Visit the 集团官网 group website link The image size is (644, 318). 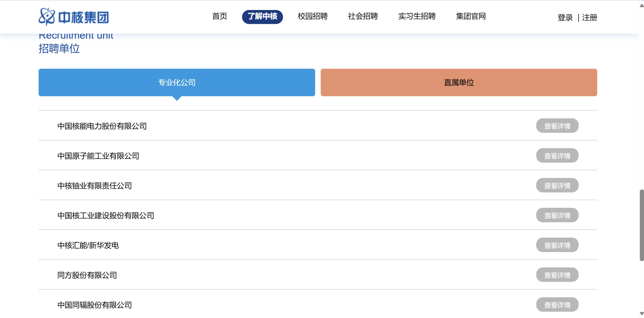[x=471, y=16]
